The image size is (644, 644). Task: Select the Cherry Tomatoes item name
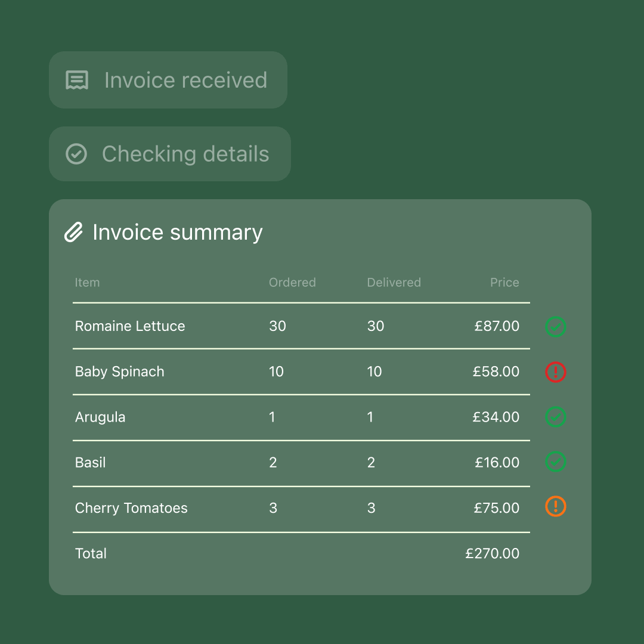pyautogui.click(x=131, y=508)
